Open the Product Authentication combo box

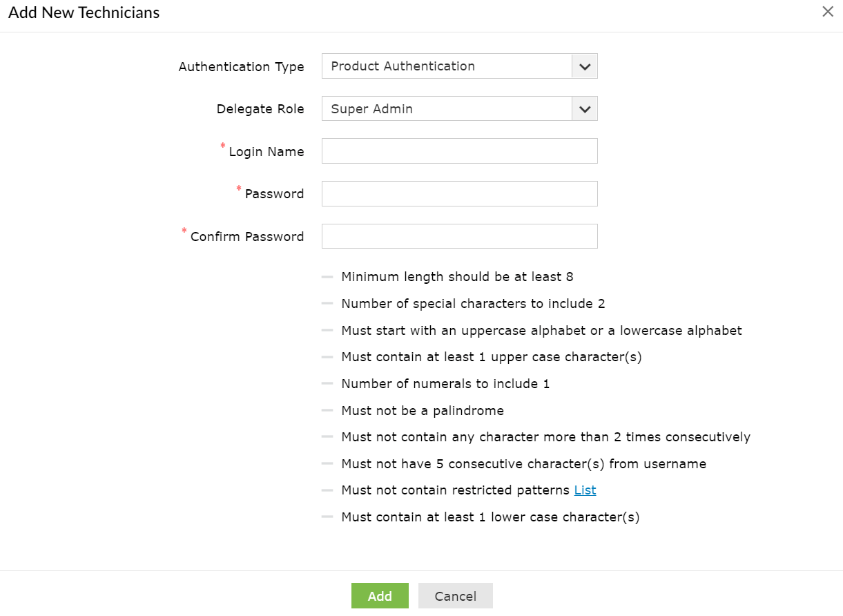click(x=447, y=67)
